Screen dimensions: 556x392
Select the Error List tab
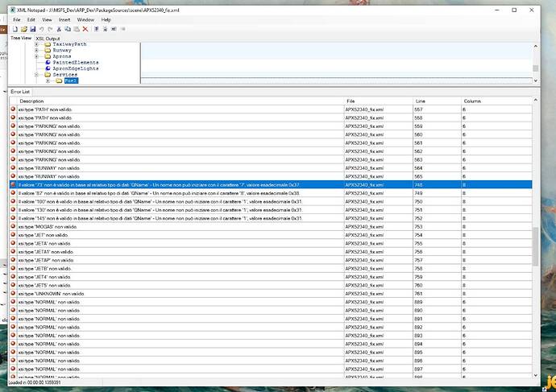click(20, 92)
